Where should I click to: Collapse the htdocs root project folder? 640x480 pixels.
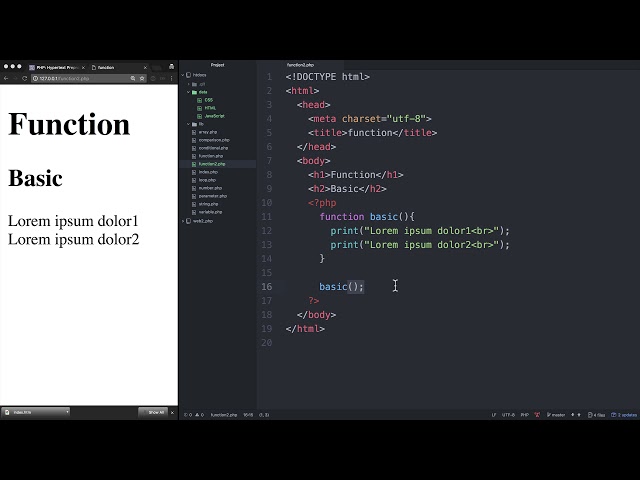(x=183, y=75)
